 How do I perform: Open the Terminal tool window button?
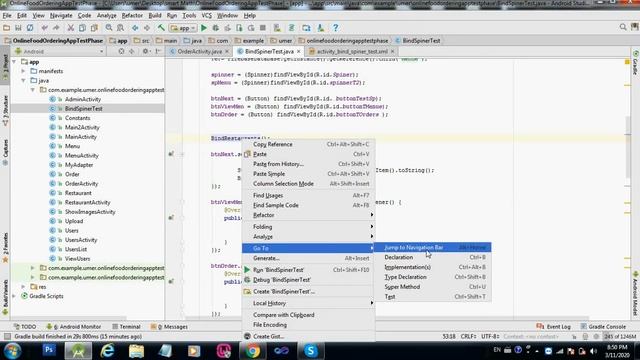[x=126, y=327]
